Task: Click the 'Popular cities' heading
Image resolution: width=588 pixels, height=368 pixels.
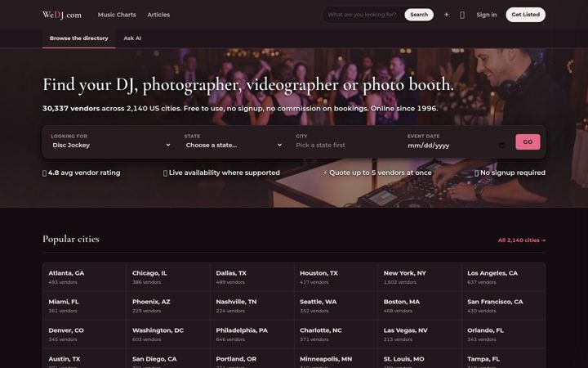Action: (x=71, y=239)
